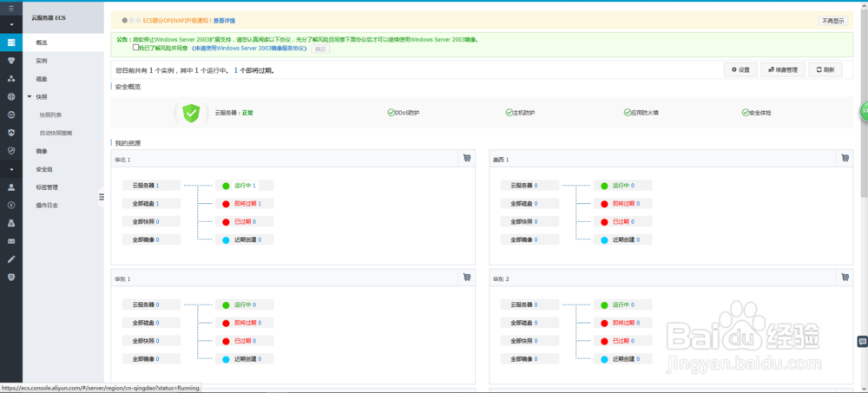Click 全部磁盘 0 in the 华东 1 card
868x393 pixels.
[151, 323]
